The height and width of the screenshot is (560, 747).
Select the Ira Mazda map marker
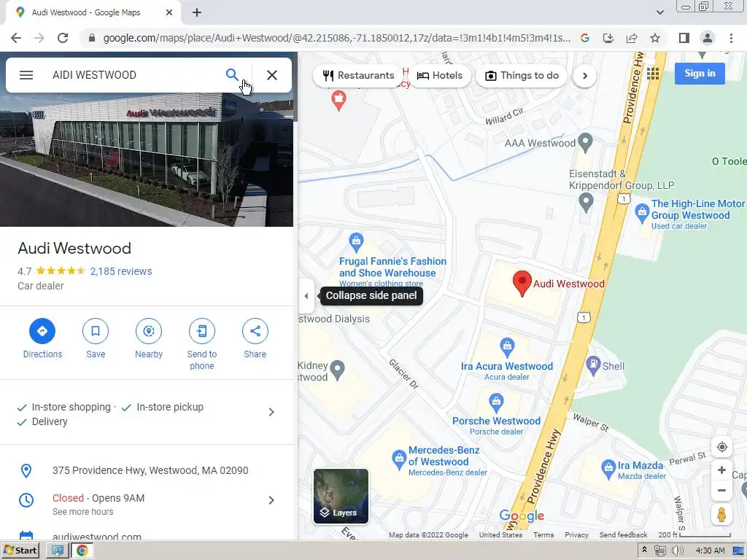point(608,467)
